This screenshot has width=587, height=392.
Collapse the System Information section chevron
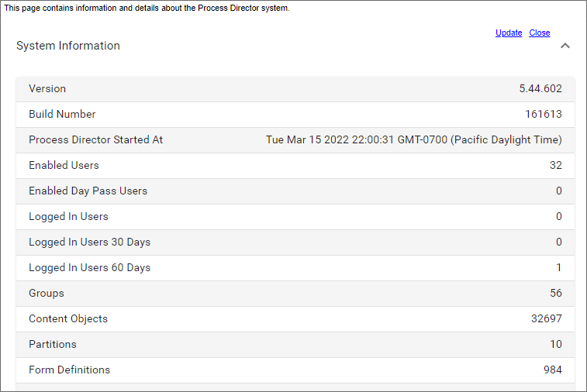tap(565, 46)
